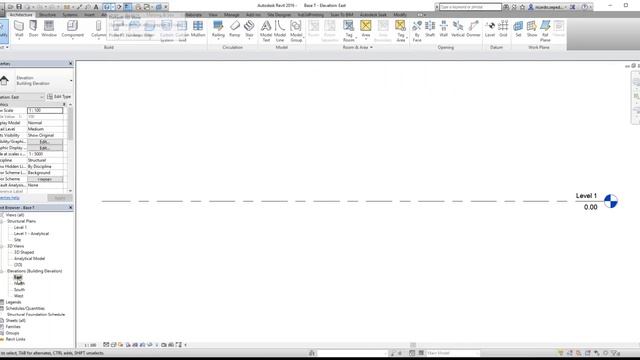Screen dimensions: 640x360
Task: Select the Level datum tool
Action: pyautogui.click(x=490, y=29)
